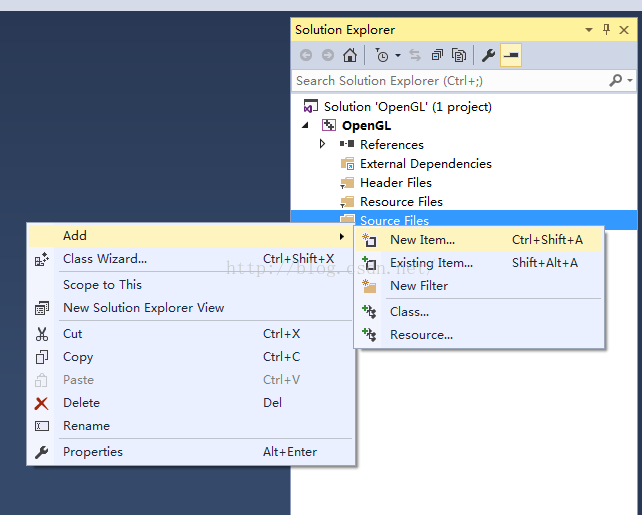Select New Filter in Add submenu

pos(479,286)
